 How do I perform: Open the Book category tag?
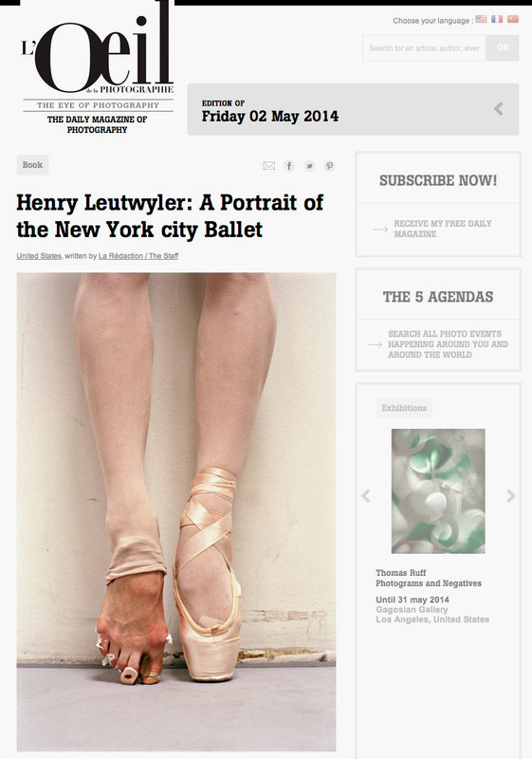pyautogui.click(x=32, y=165)
